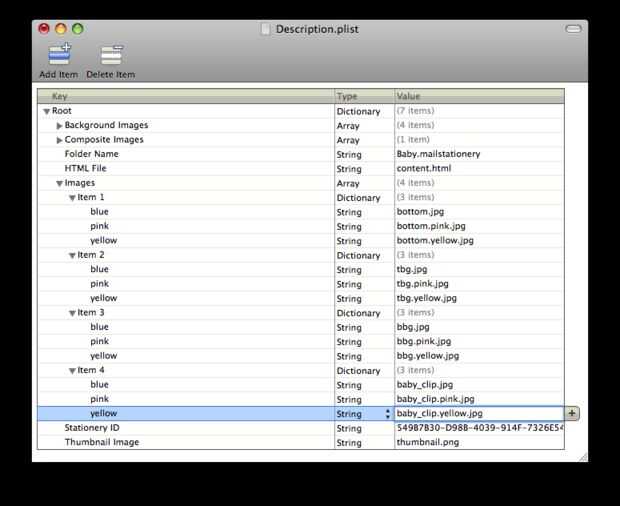Click the Array type in the Images row
The height and width of the screenshot is (506, 620).
(348, 183)
